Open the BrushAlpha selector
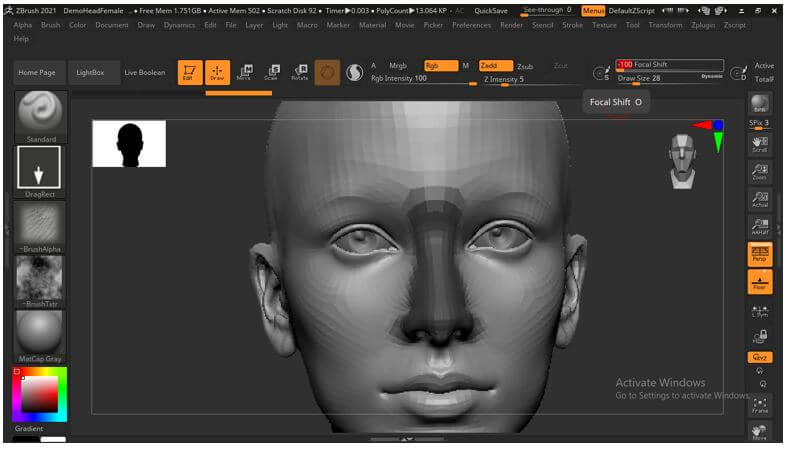Image resolution: width=798 pixels, height=453 pixels. click(40, 224)
